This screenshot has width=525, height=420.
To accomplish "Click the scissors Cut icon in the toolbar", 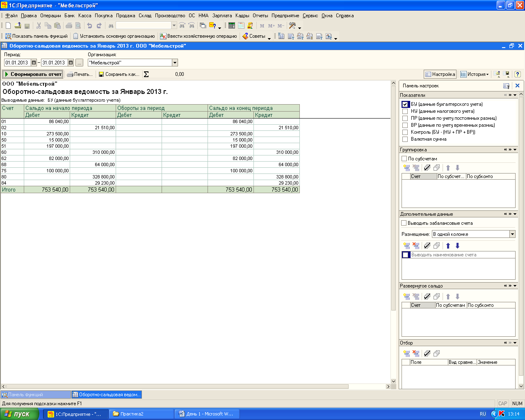I will (x=39, y=25).
